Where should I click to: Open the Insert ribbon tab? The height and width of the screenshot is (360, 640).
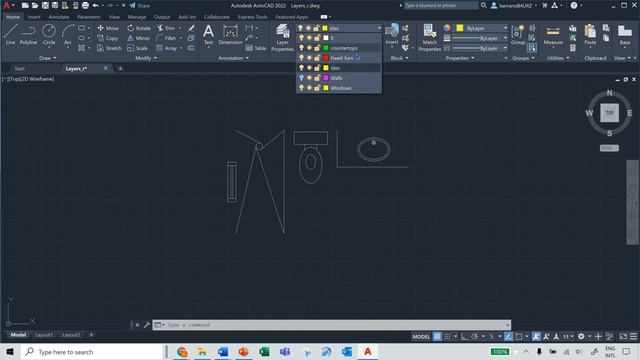click(34, 17)
